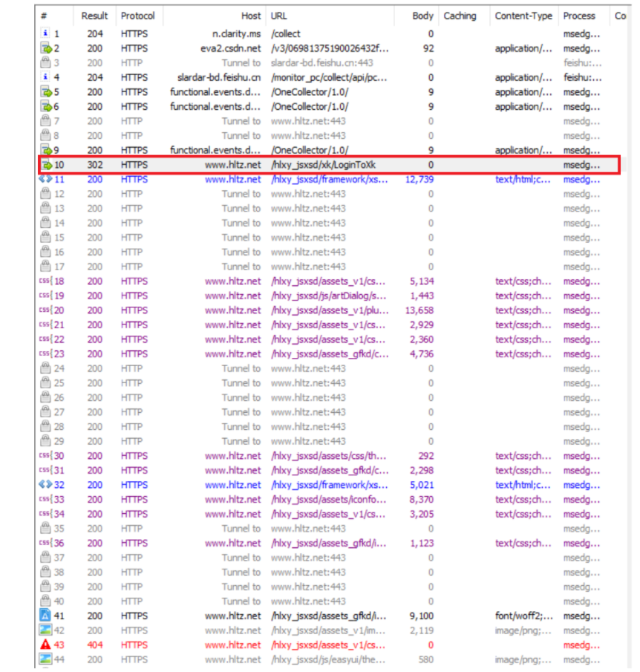Click the lock icon of session 12
Screen dimensions: 640x672
coord(45,194)
